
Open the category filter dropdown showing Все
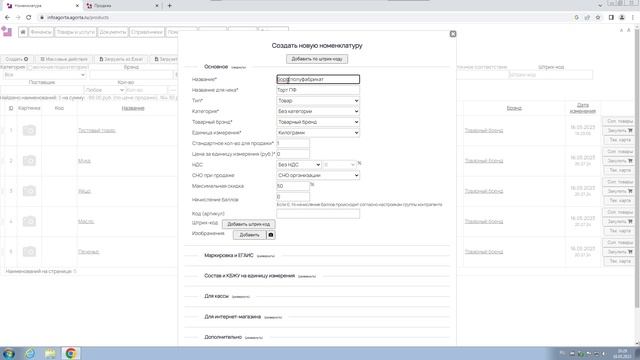pos(44,75)
